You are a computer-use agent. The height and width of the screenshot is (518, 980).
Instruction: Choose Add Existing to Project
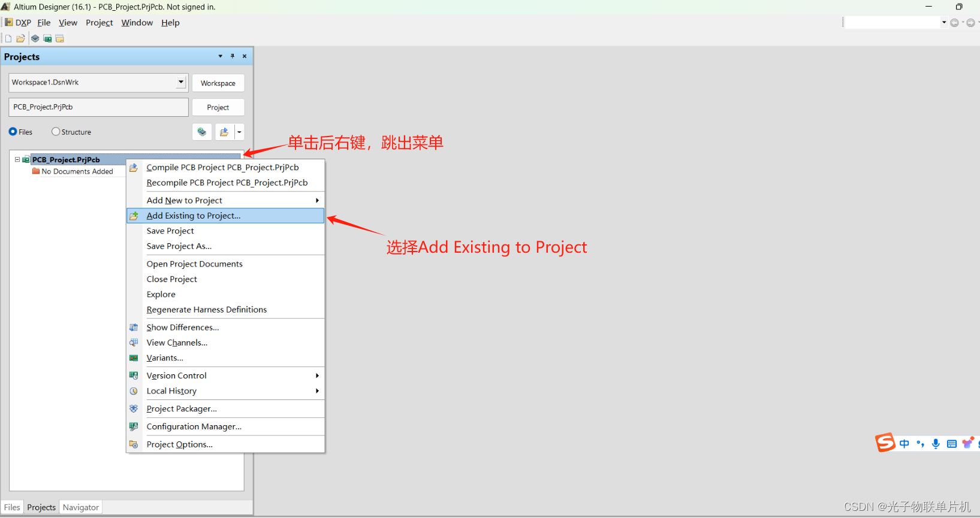[x=225, y=216]
